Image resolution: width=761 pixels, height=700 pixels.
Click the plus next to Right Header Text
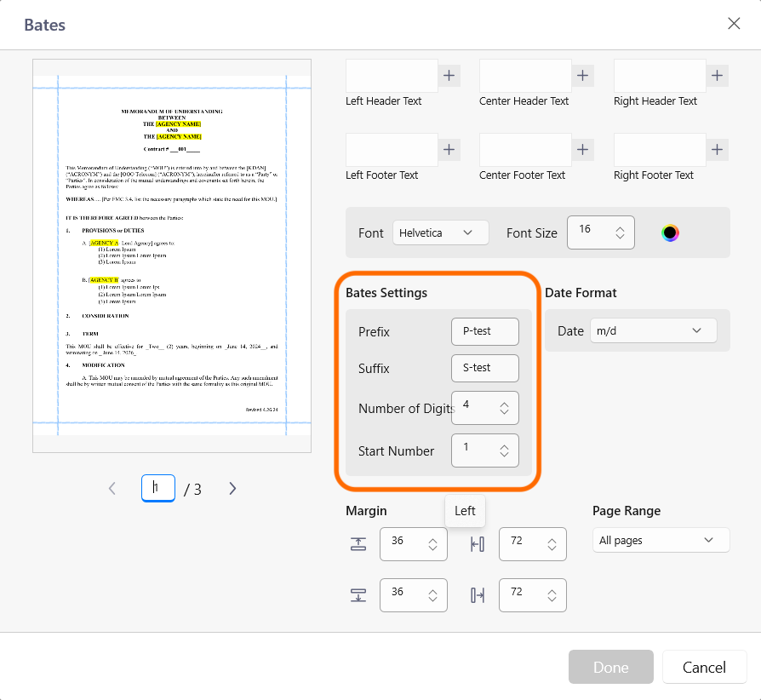(x=717, y=75)
